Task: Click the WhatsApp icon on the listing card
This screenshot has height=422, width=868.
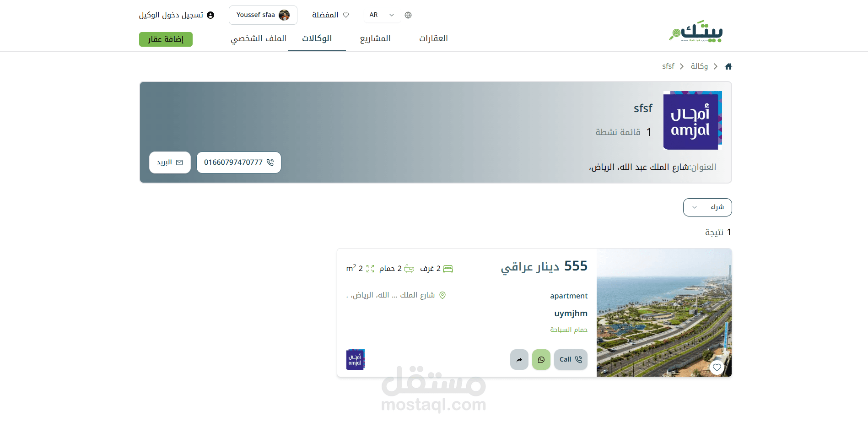Action: pos(541,360)
